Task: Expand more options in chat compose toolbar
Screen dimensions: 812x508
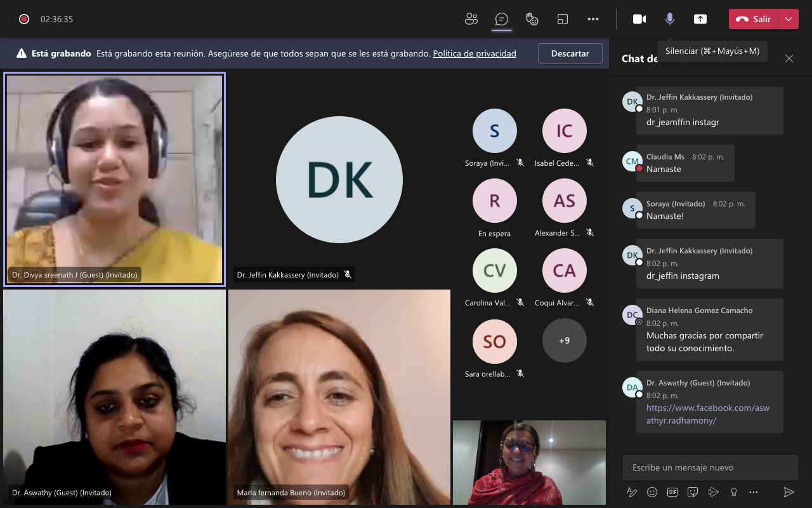Action: point(754,492)
